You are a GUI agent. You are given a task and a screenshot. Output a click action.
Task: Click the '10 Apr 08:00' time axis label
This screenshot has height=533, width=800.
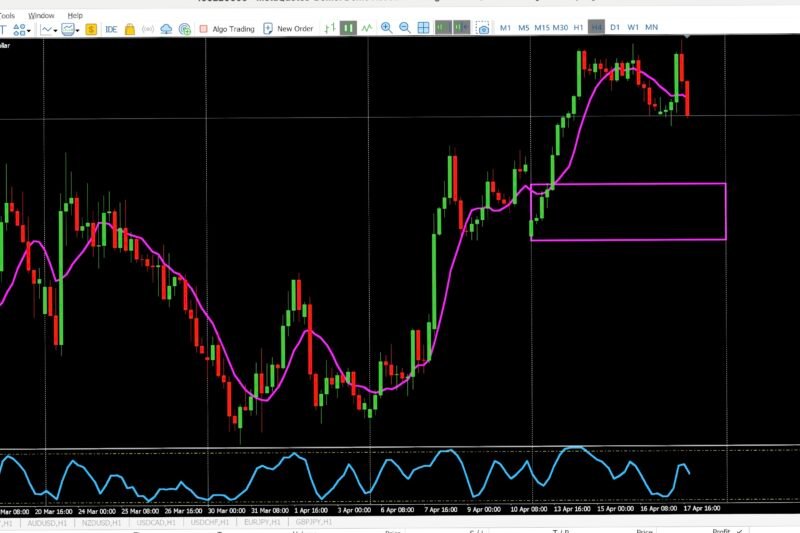529,509
